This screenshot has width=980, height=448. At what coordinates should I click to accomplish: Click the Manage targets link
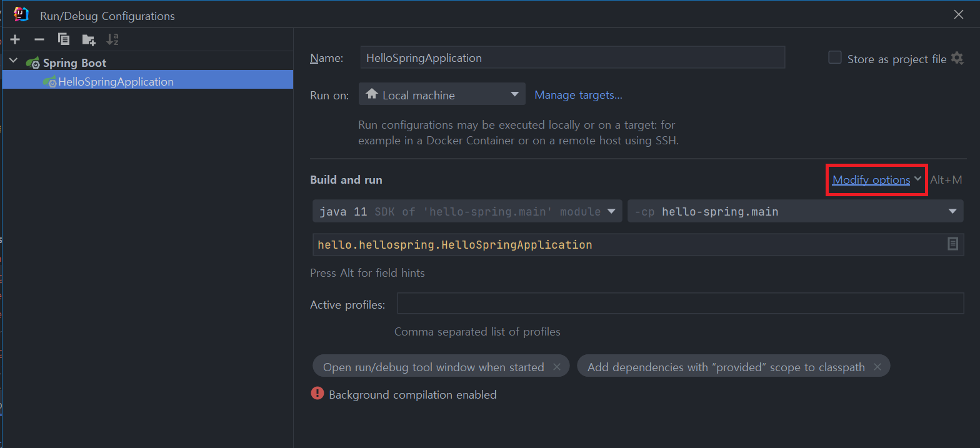coord(578,95)
